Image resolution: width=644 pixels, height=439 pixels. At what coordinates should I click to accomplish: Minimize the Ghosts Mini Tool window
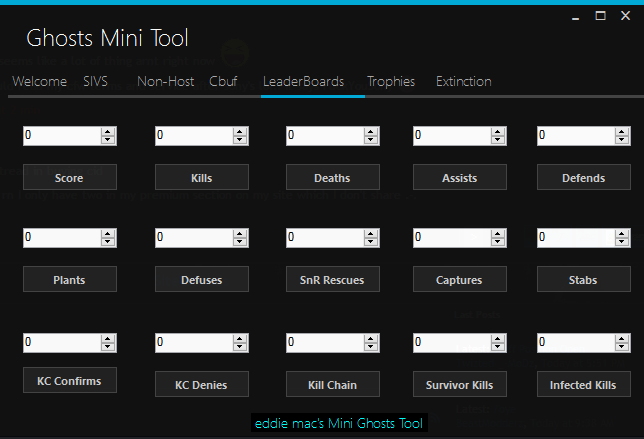(x=575, y=16)
